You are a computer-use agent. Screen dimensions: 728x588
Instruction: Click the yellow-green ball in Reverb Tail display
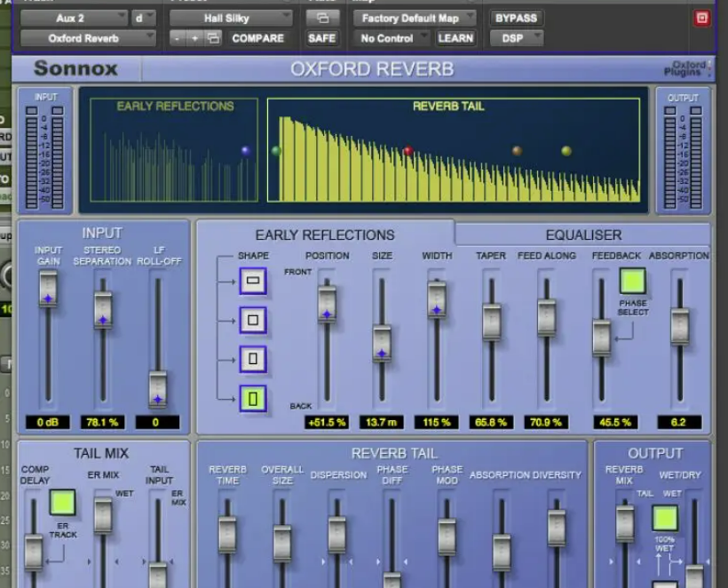[566, 150]
